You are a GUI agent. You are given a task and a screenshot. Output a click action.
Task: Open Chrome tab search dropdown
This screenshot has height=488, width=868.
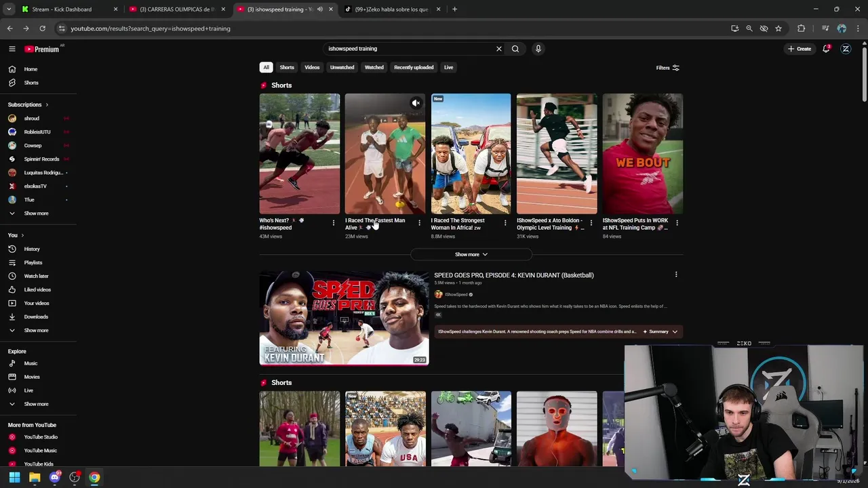tap(9, 9)
